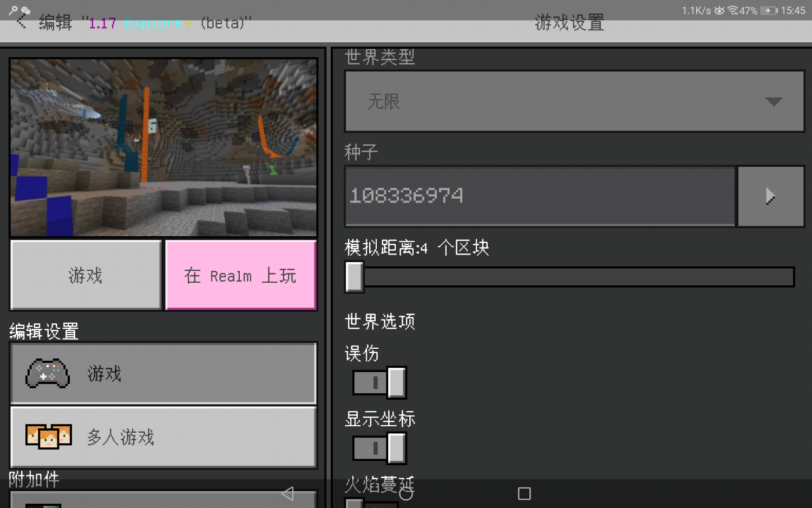The height and width of the screenshot is (508, 812).
Task: Click the 世界选项 heading text
Action: tap(380, 322)
